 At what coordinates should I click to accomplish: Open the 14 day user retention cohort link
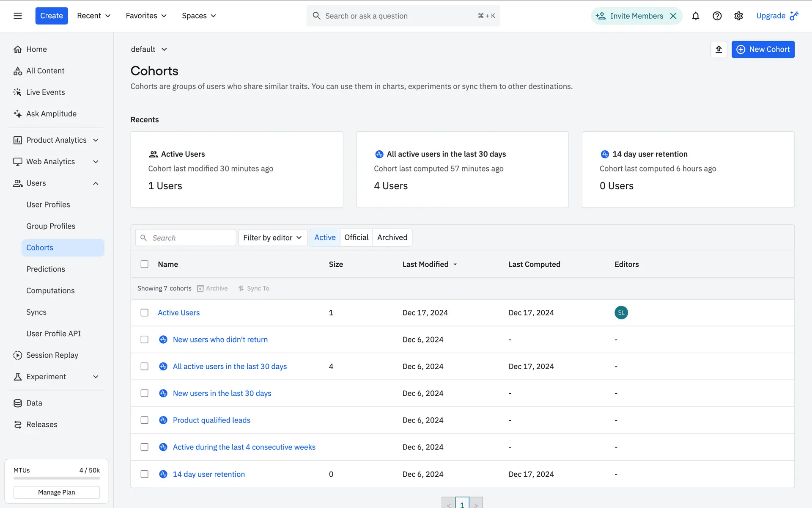click(x=208, y=474)
